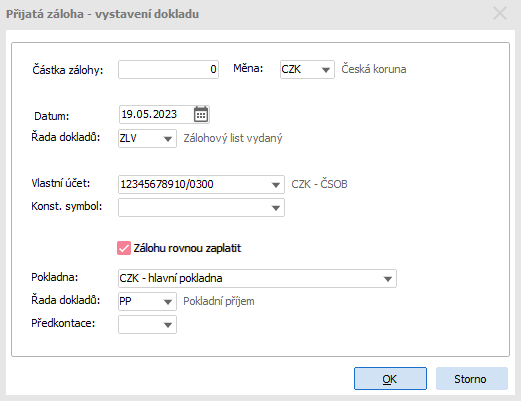Focus the Částka zálohy amount field
The image size is (521, 401).
coord(168,70)
